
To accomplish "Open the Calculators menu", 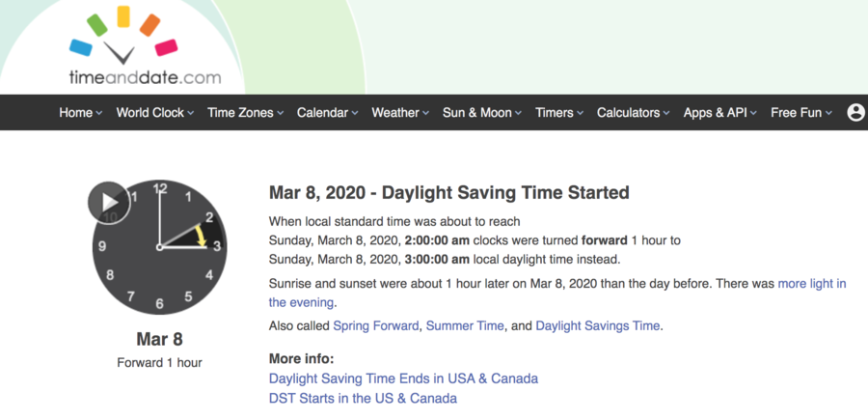I will (x=634, y=112).
